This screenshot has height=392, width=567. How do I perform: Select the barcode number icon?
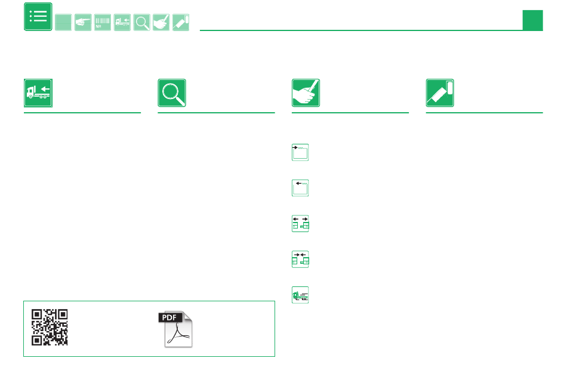tap(102, 23)
